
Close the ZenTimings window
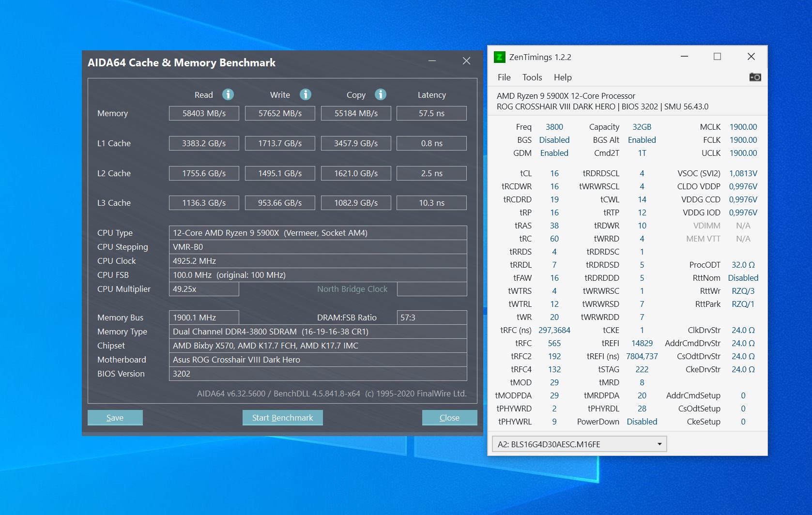[x=751, y=57]
